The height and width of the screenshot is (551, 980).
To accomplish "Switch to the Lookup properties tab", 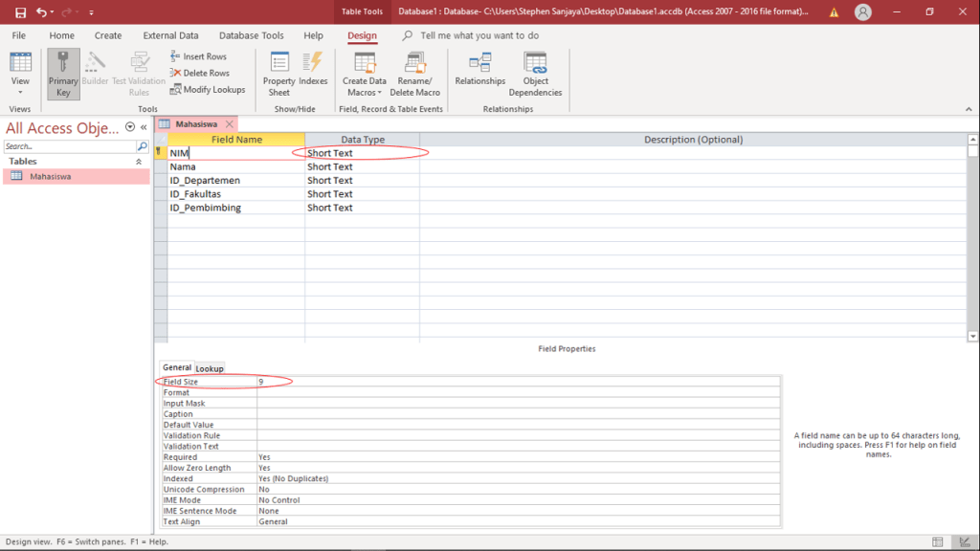I will click(x=210, y=368).
